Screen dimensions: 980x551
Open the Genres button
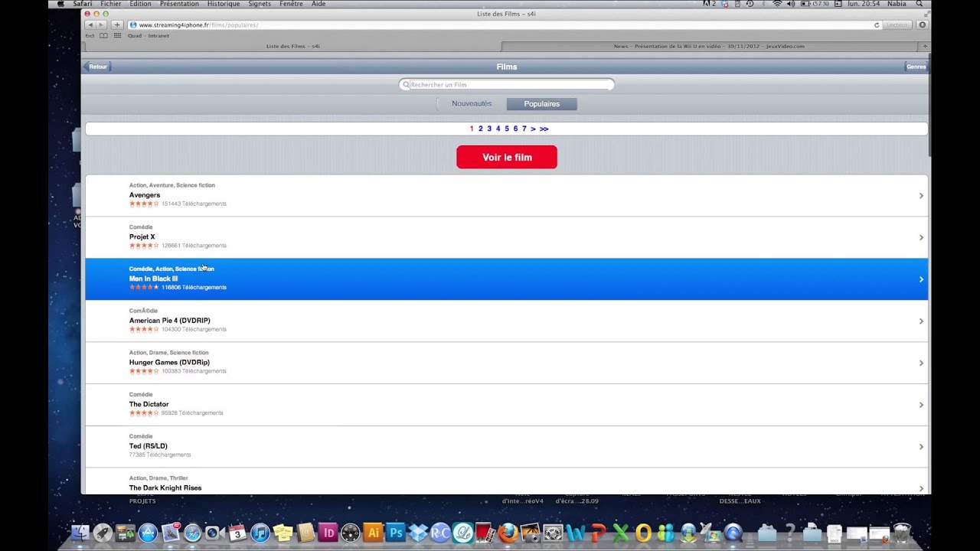[916, 67]
